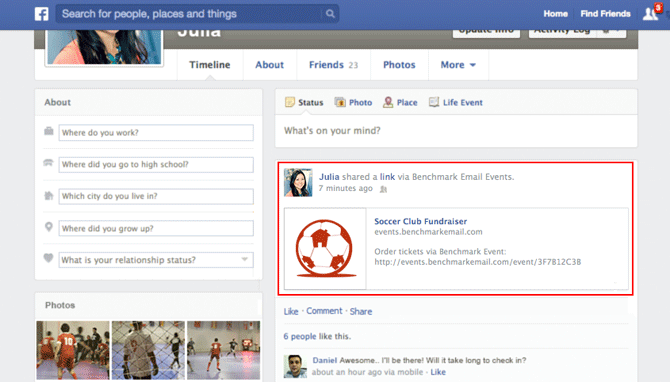Viewport: 670px width, 382px height.
Task: Open the Photos tab
Action: tap(399, 65)
